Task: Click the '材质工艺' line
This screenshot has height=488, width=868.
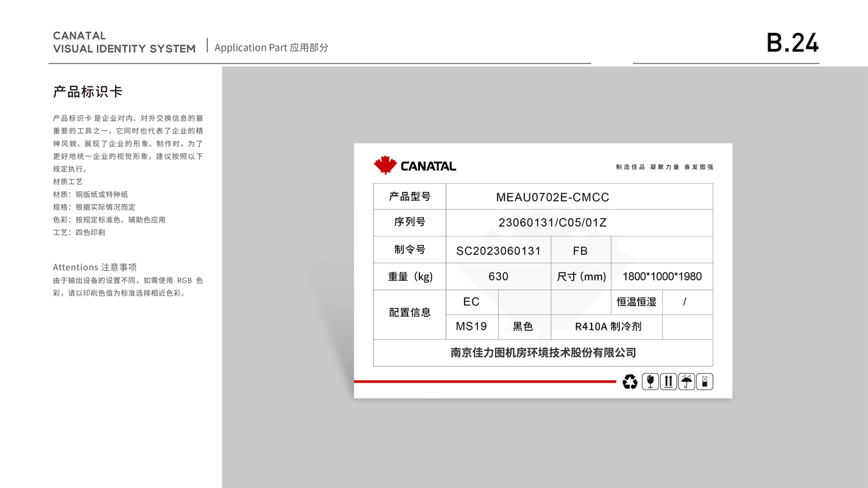Action: tap(68, 182)
